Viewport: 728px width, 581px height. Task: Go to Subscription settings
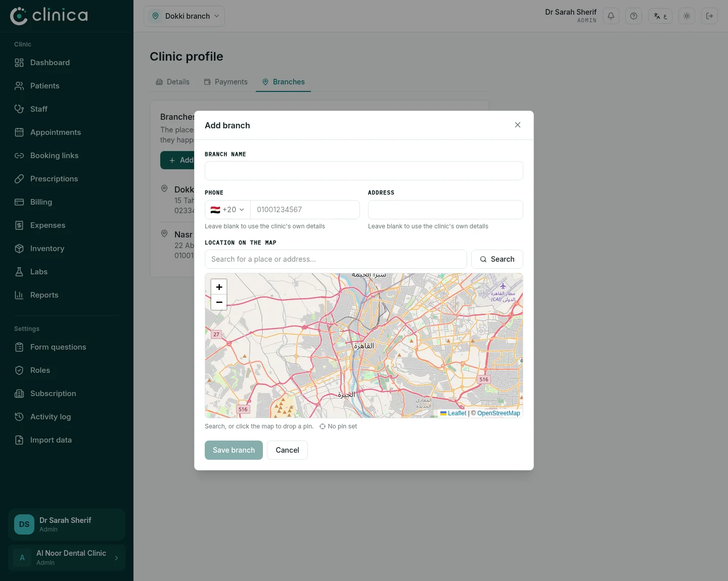[x=67, y=394]
